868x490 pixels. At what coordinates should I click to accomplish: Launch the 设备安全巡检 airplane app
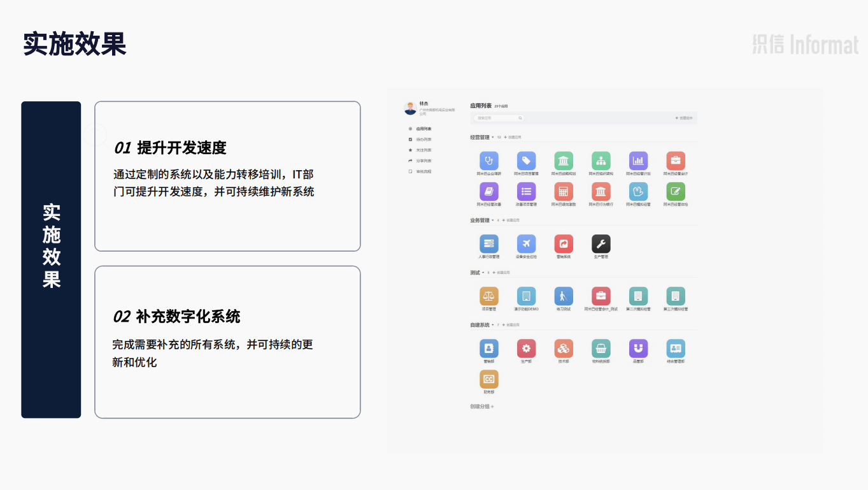[x=526, y=244]
